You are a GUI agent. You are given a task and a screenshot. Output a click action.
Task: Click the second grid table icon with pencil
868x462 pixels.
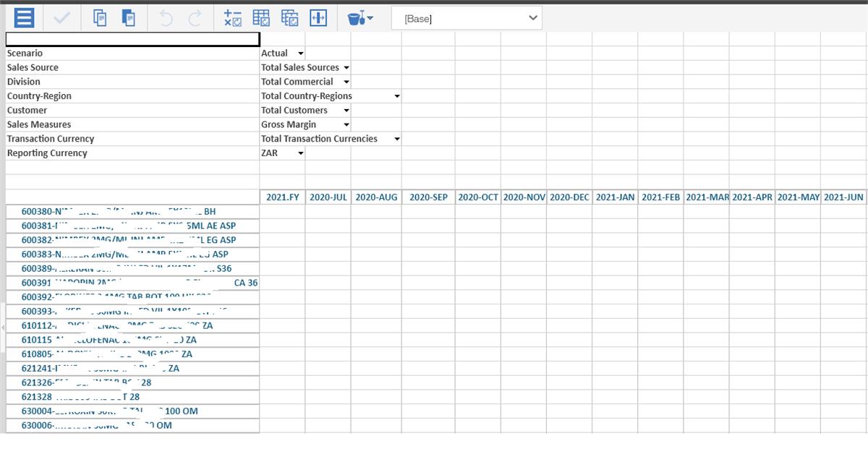point(289,17)
